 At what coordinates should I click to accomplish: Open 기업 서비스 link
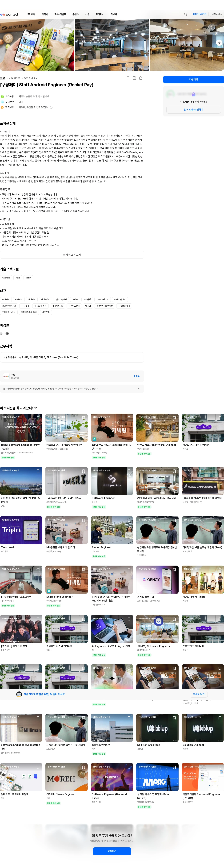click(x=217, y=15)
